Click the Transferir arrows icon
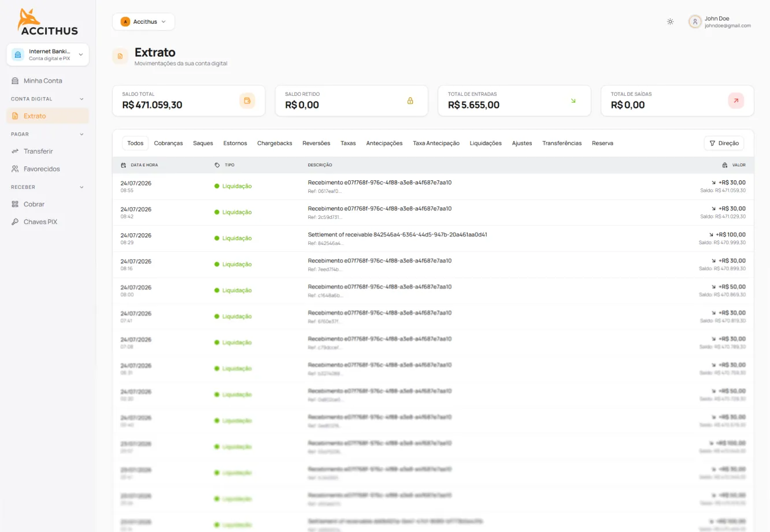Viewport: 770px width, 532px height. click(x=15, y=151)
